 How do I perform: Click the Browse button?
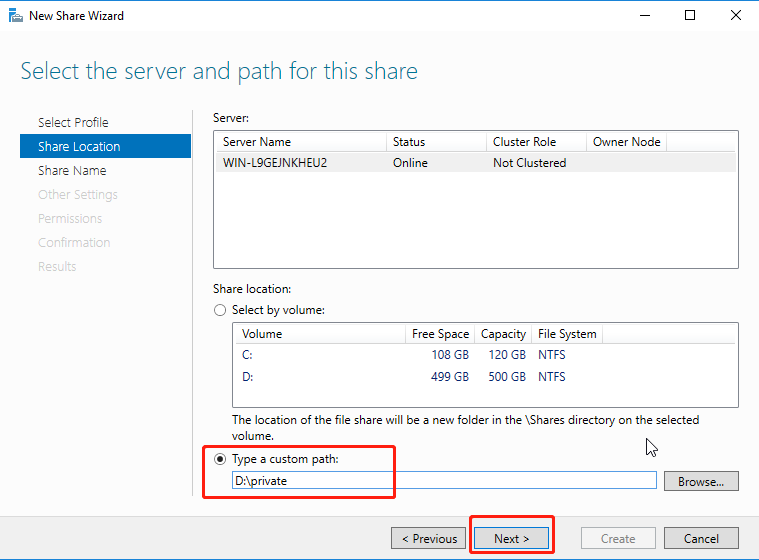pyautogui.click(x=700, y=481)
